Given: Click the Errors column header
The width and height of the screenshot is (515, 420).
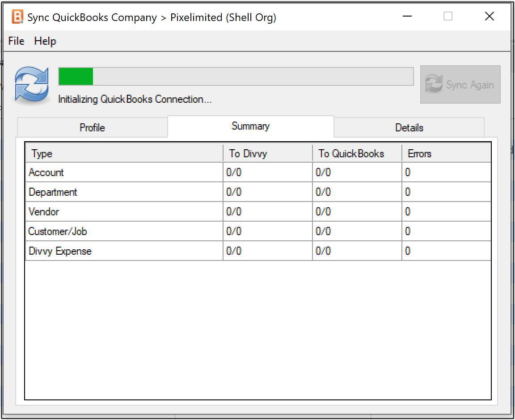Looking at the screenshot, I should point(419,154).
